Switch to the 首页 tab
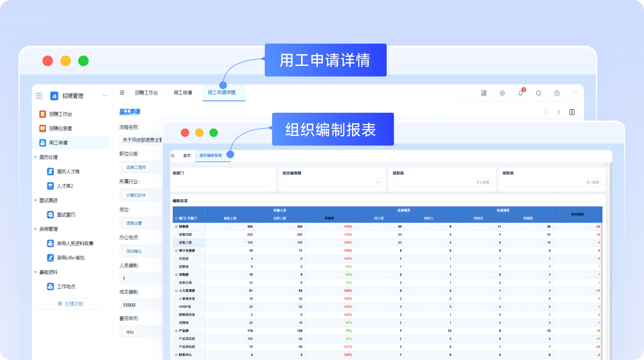The image size is (644, 360). (x=186, y=155)
